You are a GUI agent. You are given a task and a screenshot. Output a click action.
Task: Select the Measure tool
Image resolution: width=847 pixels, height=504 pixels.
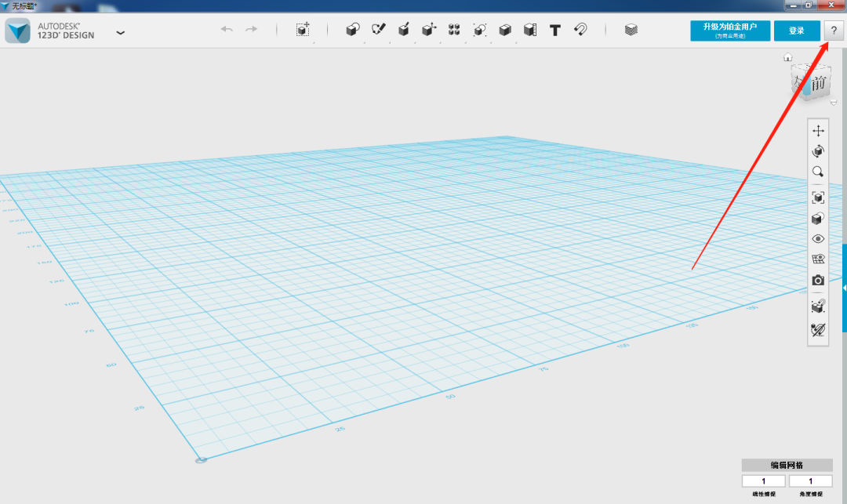(x=530, y=30)
